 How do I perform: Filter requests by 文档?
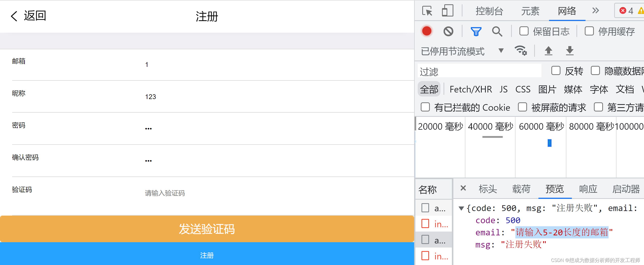[625, 89]
